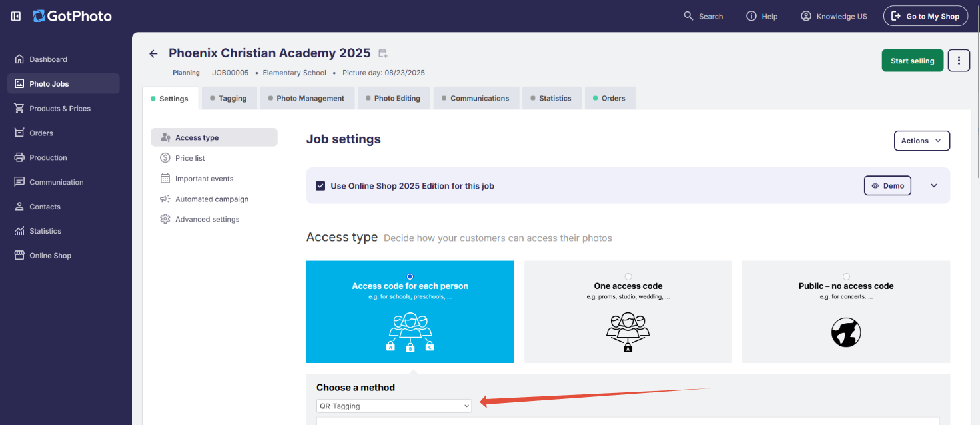Click the calendar icon beside job title
This screenshot has width=980, height=425.
382,53
